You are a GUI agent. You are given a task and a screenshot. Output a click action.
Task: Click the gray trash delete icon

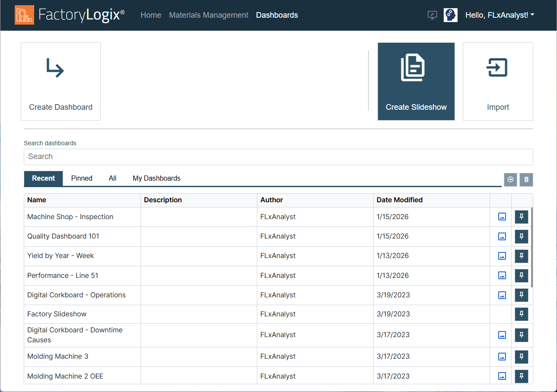click(x=526, y=179)
